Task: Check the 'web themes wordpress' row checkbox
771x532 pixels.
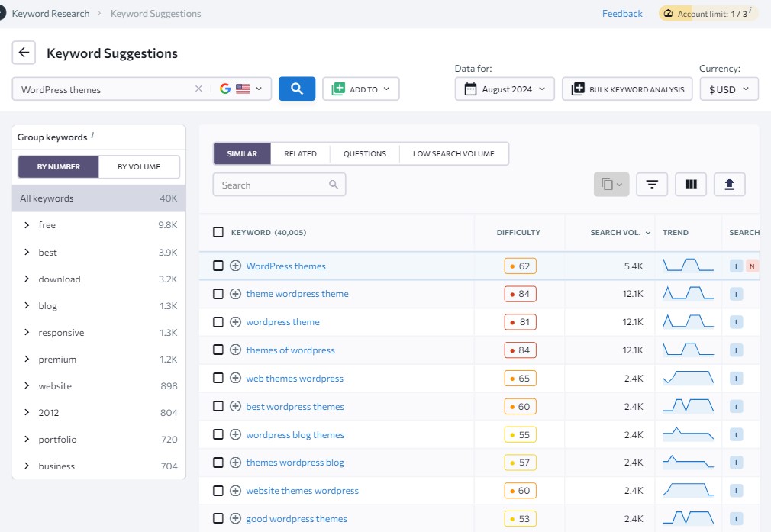Action: [x=218, y=379]
